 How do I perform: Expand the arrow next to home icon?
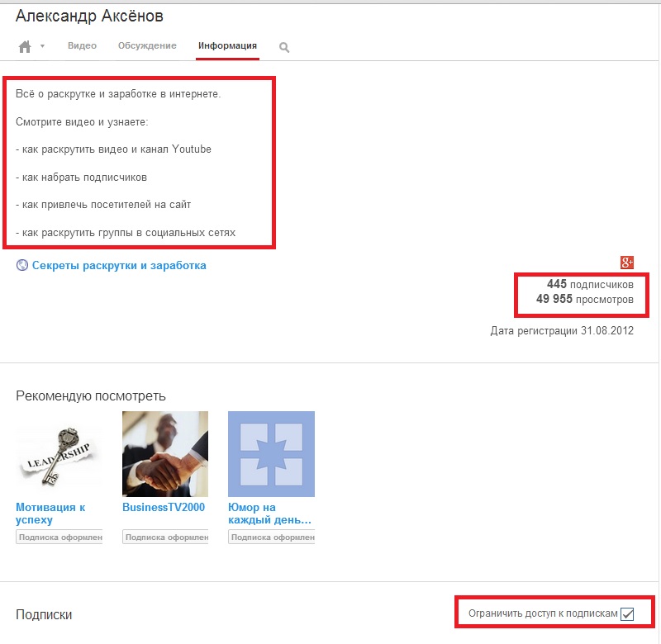click(42, 46)
